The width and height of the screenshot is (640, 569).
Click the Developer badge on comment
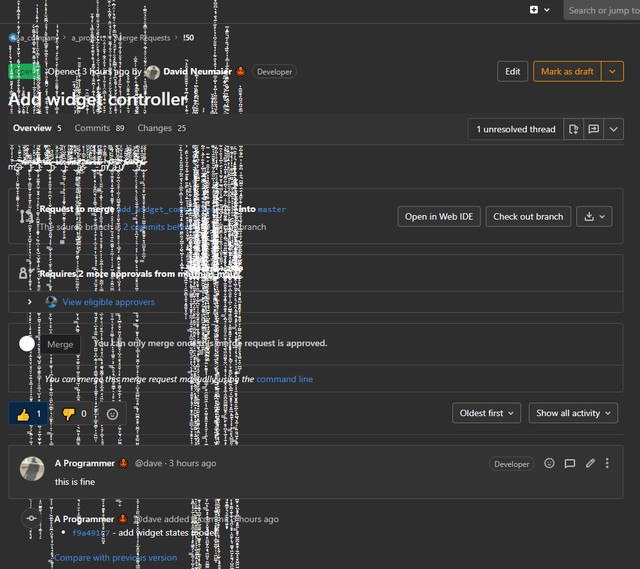pos(511,464)
